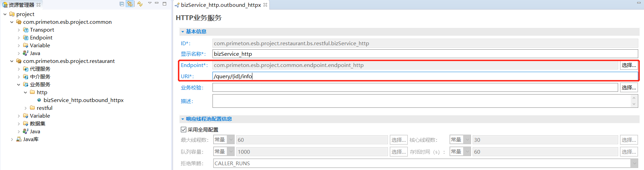Close the bizService_http.outbound_httpx editor tab
Image resolution: width=644 pixels, height=170 pixels.
[265, 5]
